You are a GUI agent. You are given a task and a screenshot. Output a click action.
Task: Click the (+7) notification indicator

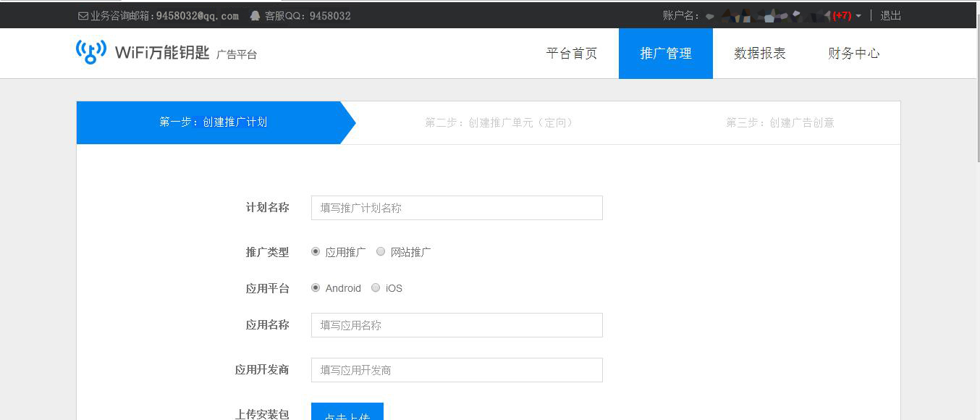(842, 14)
